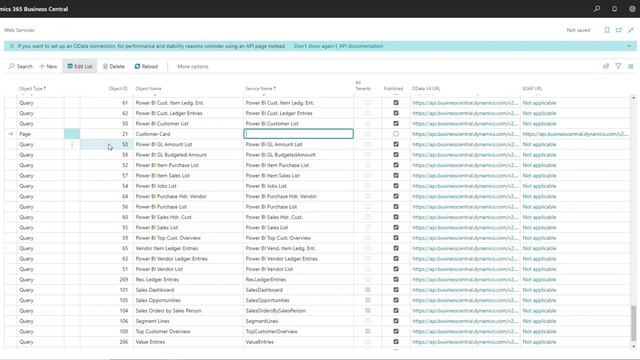Click the bookmark page icon
The image size is (640, 360).
(x=607, y=30)
